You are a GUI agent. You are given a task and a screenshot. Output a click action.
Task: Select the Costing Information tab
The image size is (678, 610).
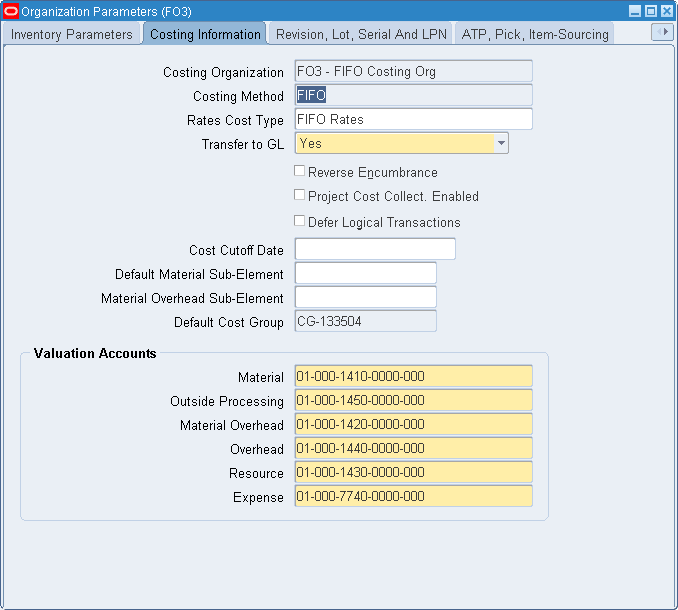pos(205,34)
